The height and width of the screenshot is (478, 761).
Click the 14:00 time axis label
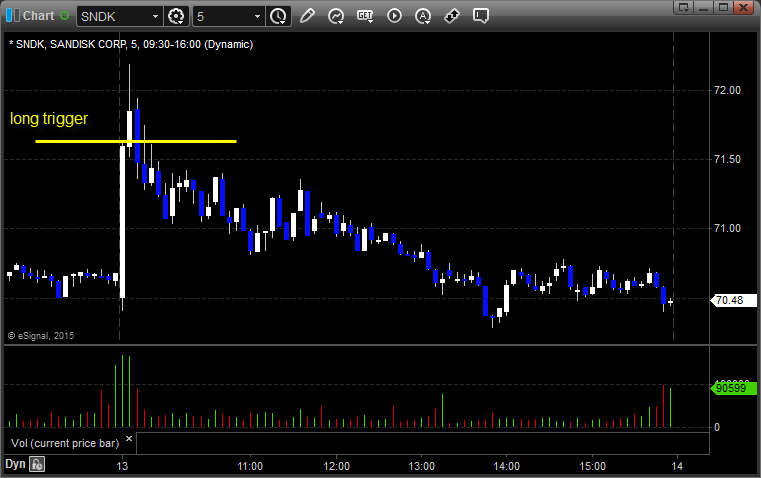pyautogui.click(x=507, y=466)
